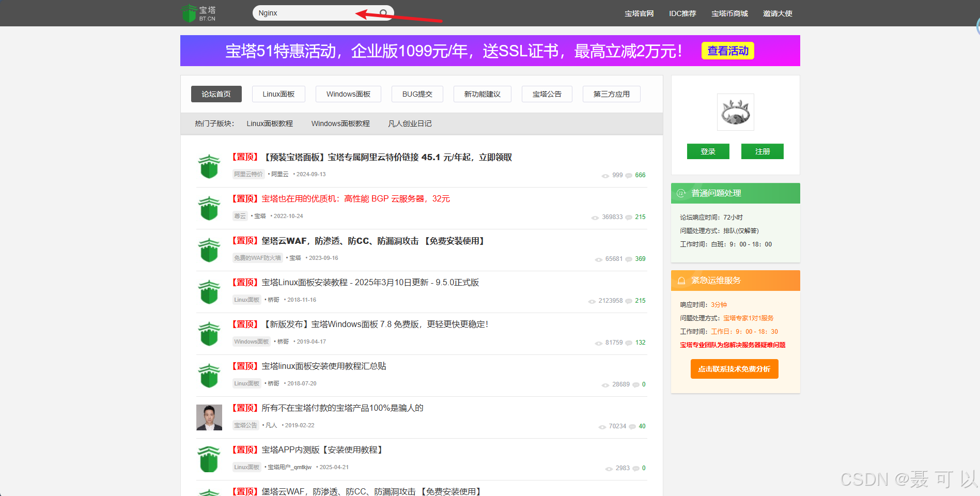Click avatar icon of 宝塔APP内测版 post
Screen dimensions: 980x496
pyautogui.click(x=209, y=459)
